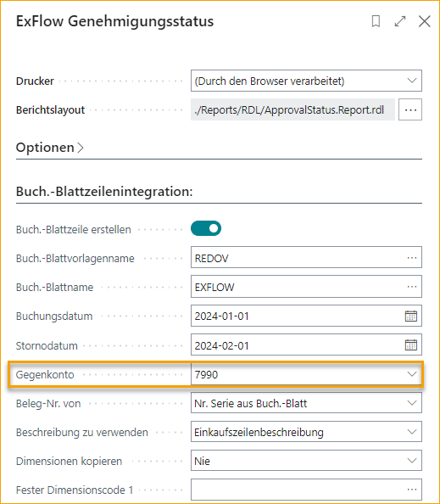Open the Stornodatum calendar picker

[411, 344]
